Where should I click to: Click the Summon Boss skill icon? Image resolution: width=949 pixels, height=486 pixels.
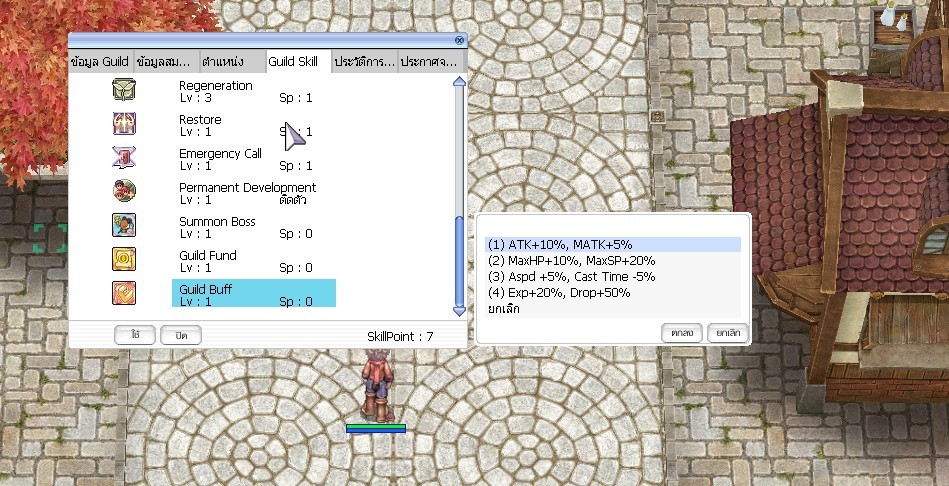[124, 226]
